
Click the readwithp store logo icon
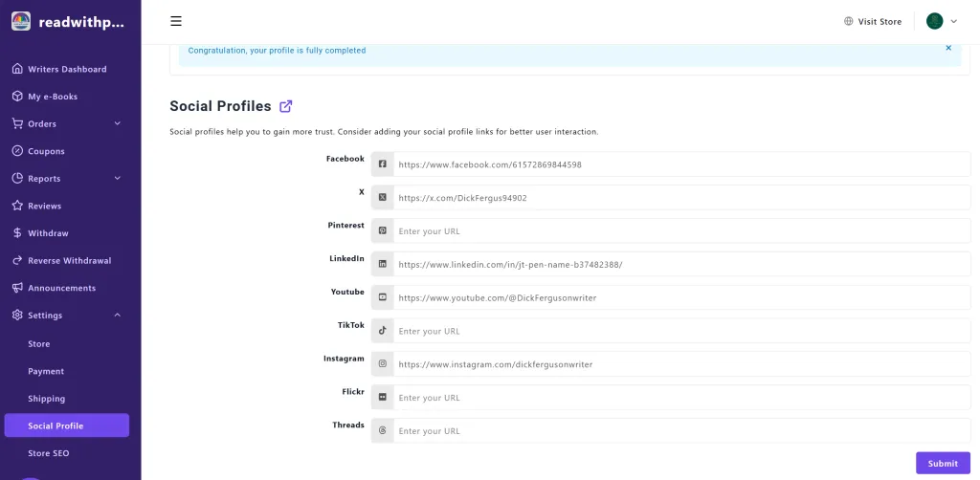coord(20,21)
